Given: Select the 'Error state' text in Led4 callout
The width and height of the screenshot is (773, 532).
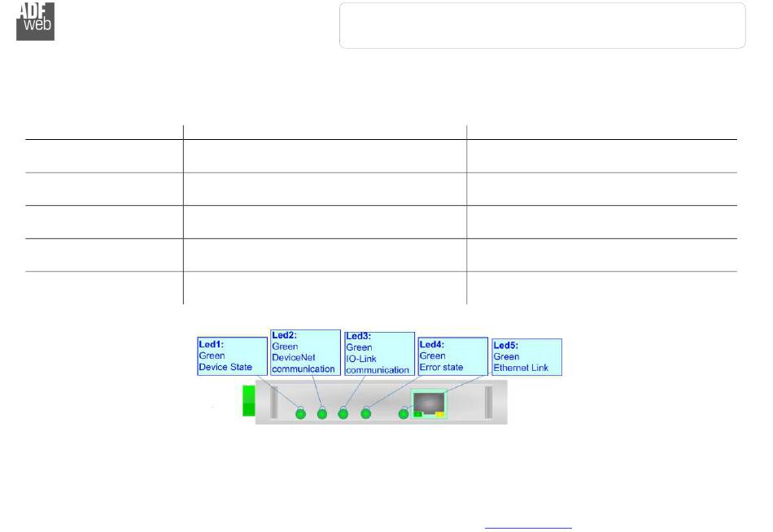Looking at the screenshot, I should pyautogui.click(x=441, y=367).
